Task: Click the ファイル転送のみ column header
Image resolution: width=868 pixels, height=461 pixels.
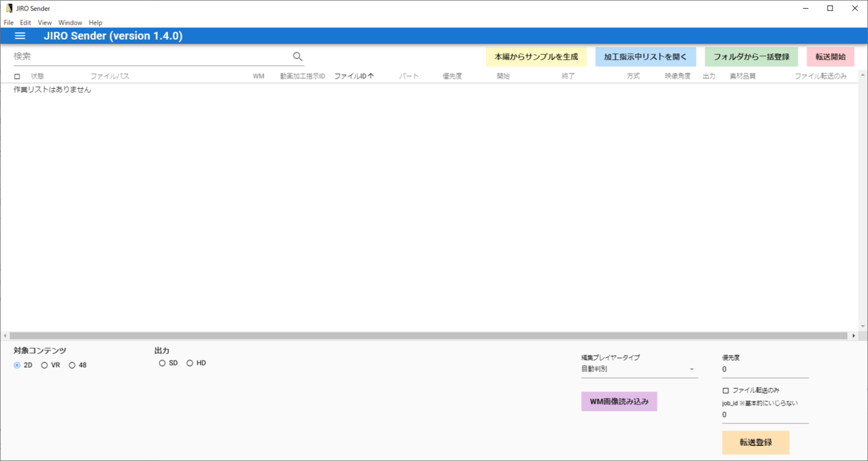Action: tap(820, 76)
